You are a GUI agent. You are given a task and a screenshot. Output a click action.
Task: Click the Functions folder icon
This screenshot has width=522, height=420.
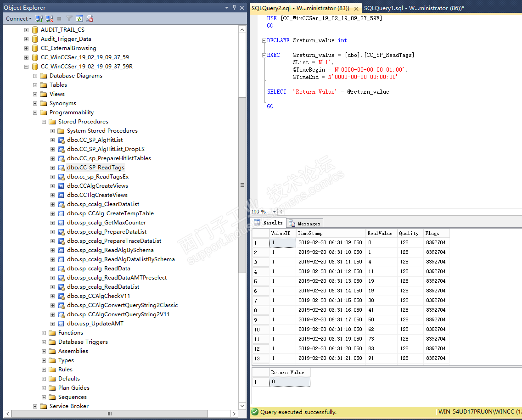pos(52,333)
